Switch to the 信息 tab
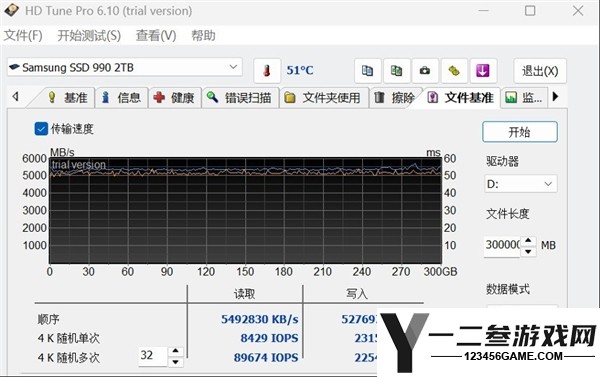 [121, 98]
